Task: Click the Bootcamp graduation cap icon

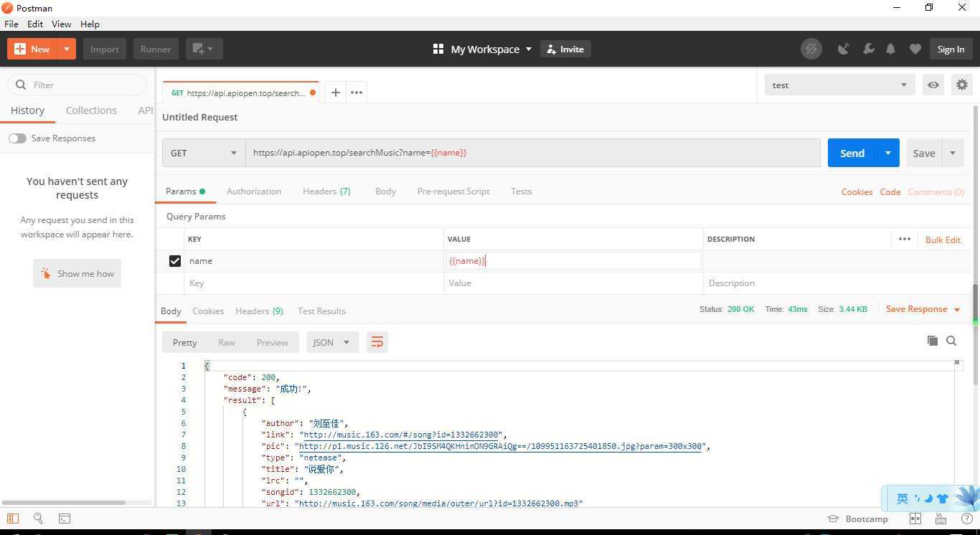Action: pyautogui.click(x=833, y=519)
